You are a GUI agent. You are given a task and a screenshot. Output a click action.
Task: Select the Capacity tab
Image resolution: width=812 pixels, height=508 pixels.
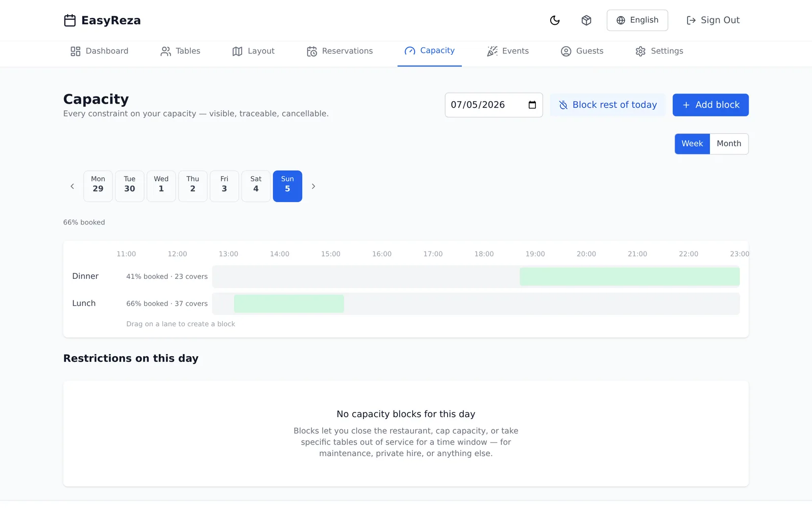click(x=429, y=51)
